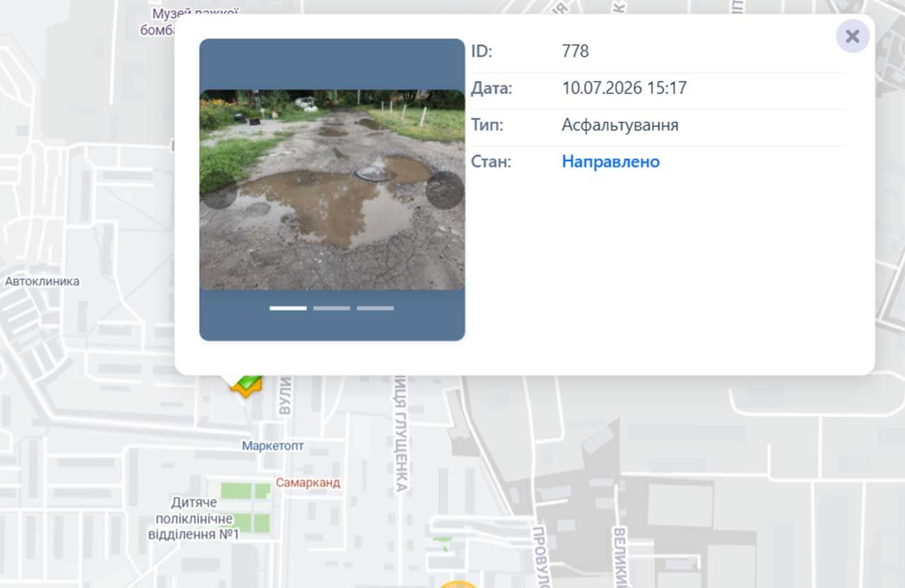Click the Стан field label
The height and width of the screenshot is (588, 905).
491,162
